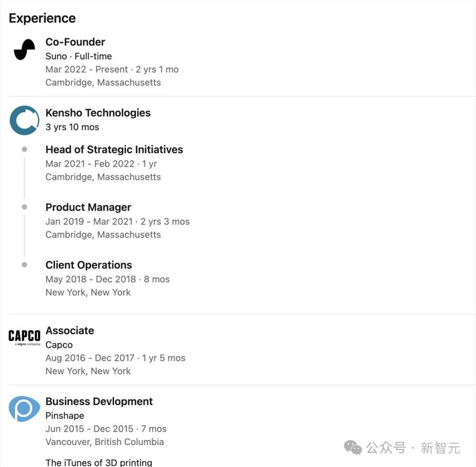Open the Co-Founder position title

pos(75,42)
